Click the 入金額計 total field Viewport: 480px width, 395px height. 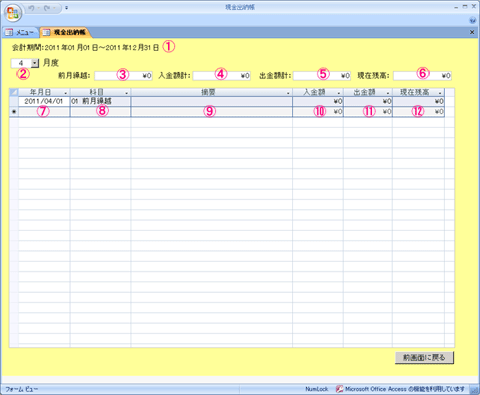point(222,76)
